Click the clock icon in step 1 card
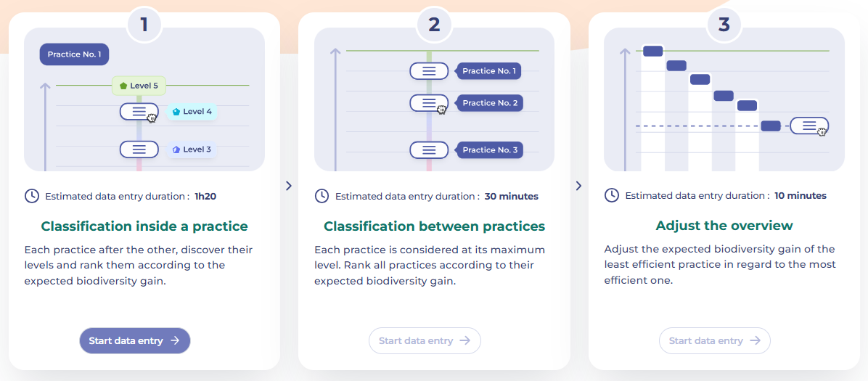 click(32, 195)
